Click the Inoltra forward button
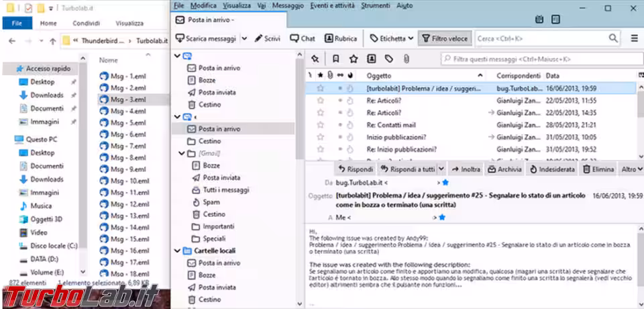Image resolution: width=644 pixels, height=309 pixels. coord(466,169)
